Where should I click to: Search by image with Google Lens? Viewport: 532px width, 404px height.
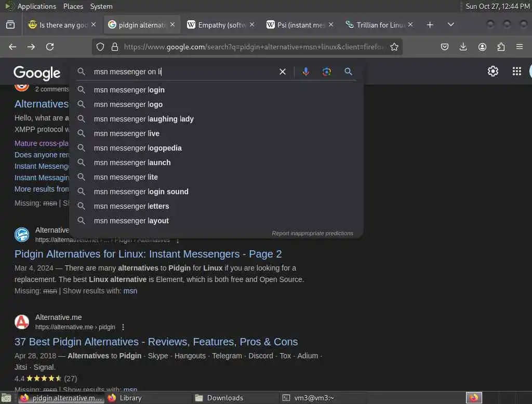326,72
